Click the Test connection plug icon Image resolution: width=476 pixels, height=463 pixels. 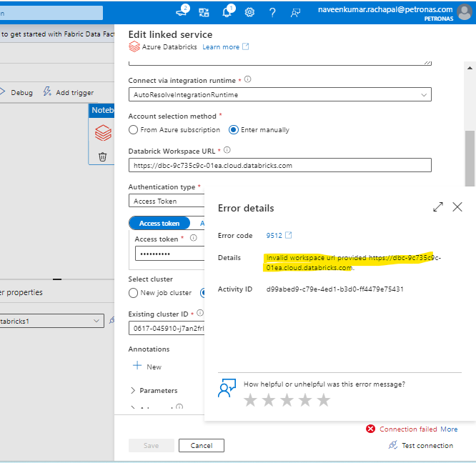[393, 445]
